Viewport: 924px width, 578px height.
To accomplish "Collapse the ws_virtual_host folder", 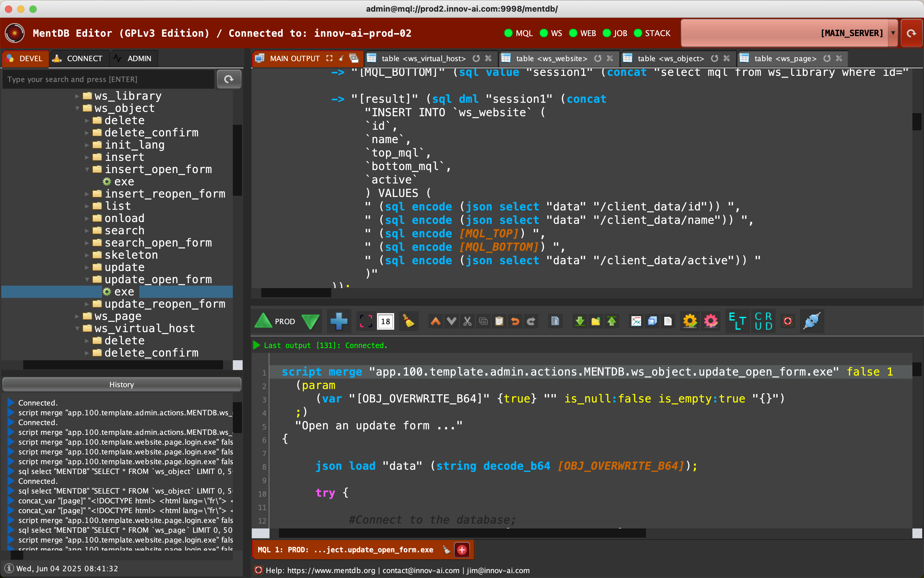I will 77,328.
